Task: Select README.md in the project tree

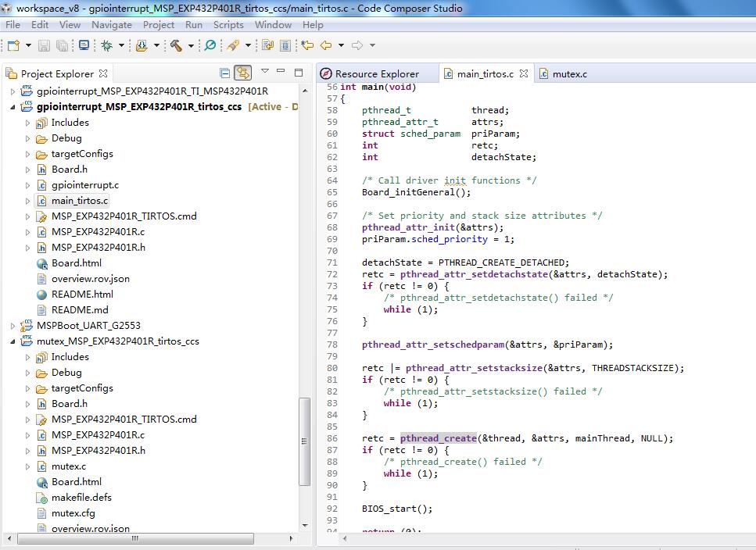Action: [x=80, y=310]
